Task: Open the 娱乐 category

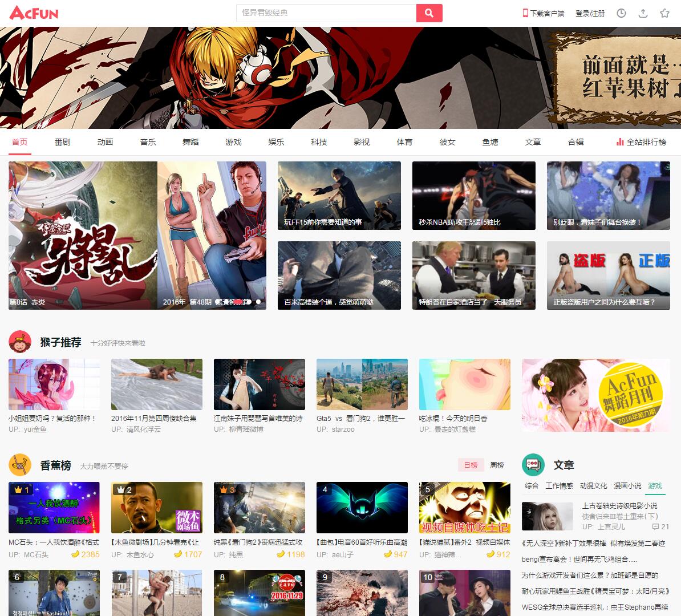Action: (x=276, y=142)
